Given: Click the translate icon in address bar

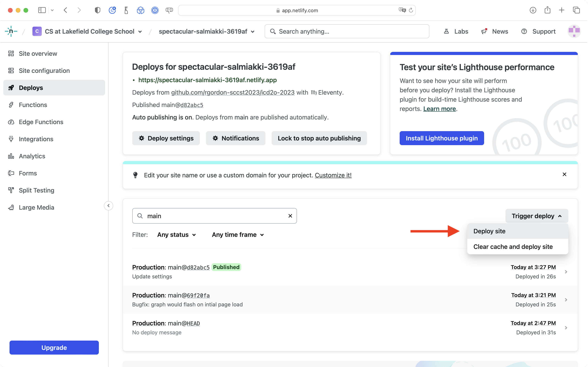Looking at the screenshot, I should point(402,10).
